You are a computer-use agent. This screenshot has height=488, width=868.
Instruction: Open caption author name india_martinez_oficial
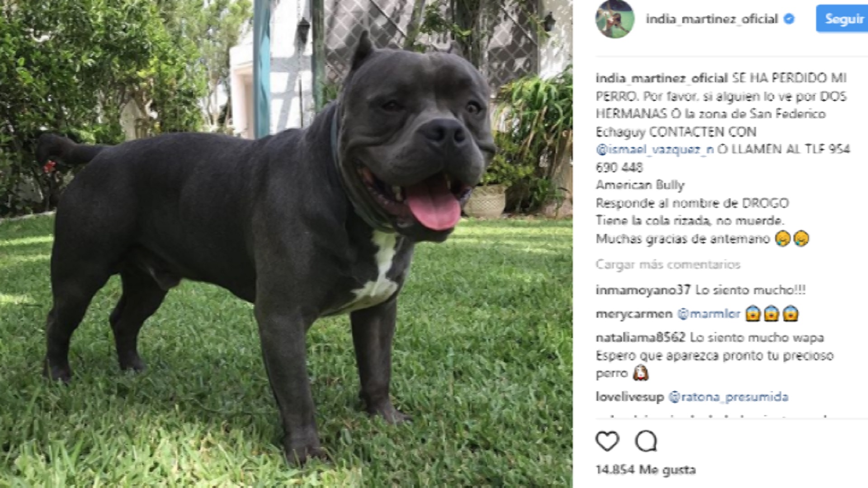662,78
